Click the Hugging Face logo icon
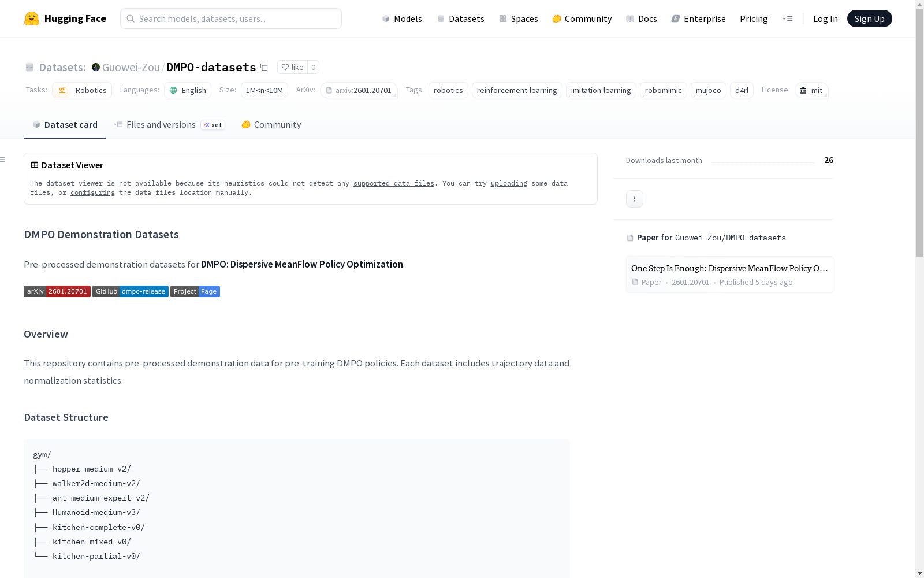Image resolution: width=924 pixels, height=578 pixels. [32, 18]
